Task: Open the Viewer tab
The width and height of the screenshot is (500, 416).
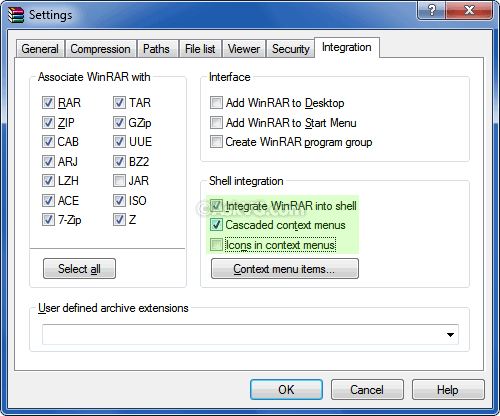Action: pyautogui.click(x=244, y=49)
